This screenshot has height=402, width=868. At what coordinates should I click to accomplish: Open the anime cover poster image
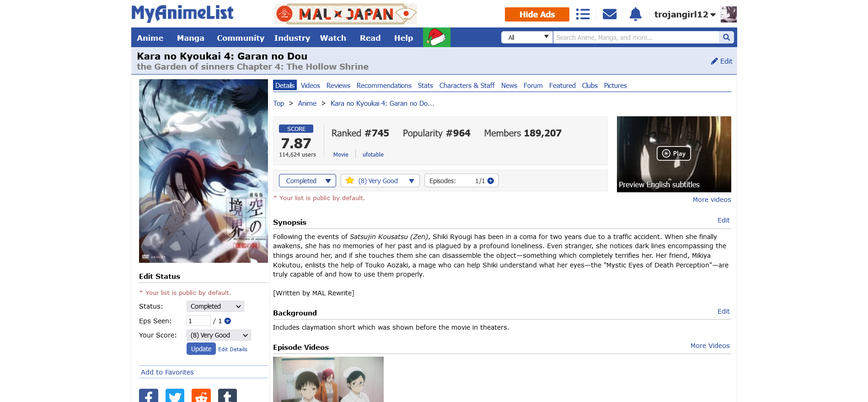point(204,171)
